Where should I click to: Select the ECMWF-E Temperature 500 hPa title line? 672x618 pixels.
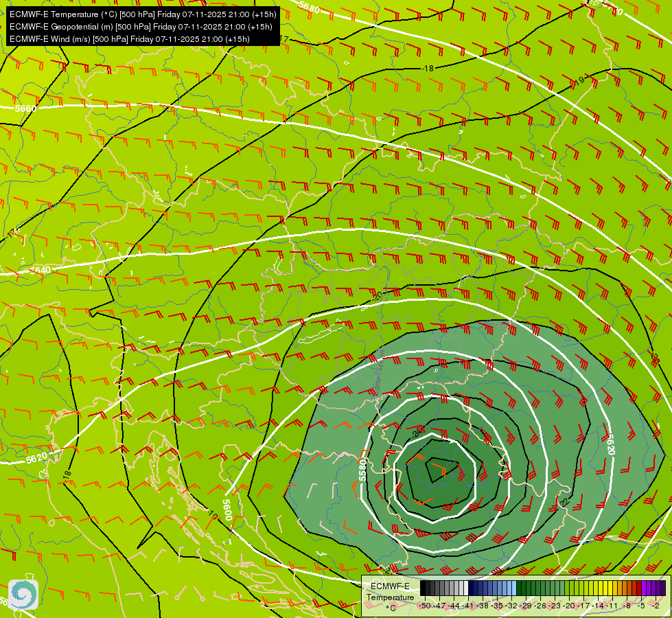point(143,14)
